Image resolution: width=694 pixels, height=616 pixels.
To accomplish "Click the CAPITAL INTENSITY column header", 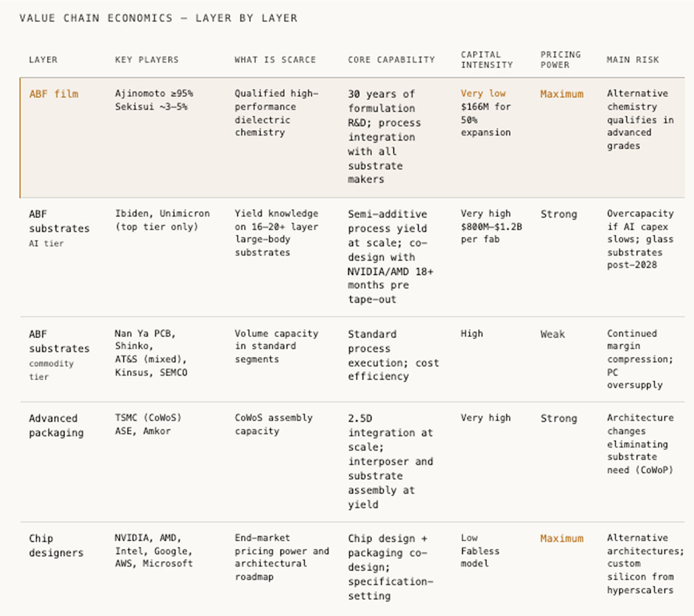I will click(x=487, y=60).
